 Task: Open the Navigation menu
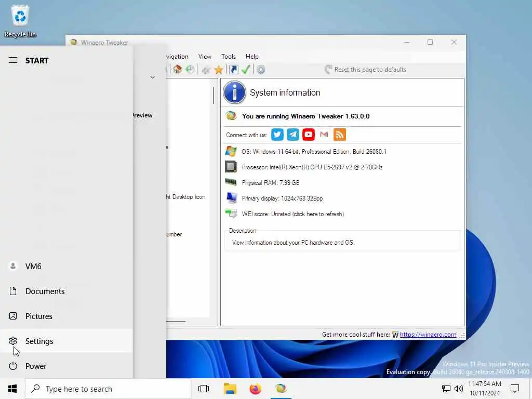point(178,57)
